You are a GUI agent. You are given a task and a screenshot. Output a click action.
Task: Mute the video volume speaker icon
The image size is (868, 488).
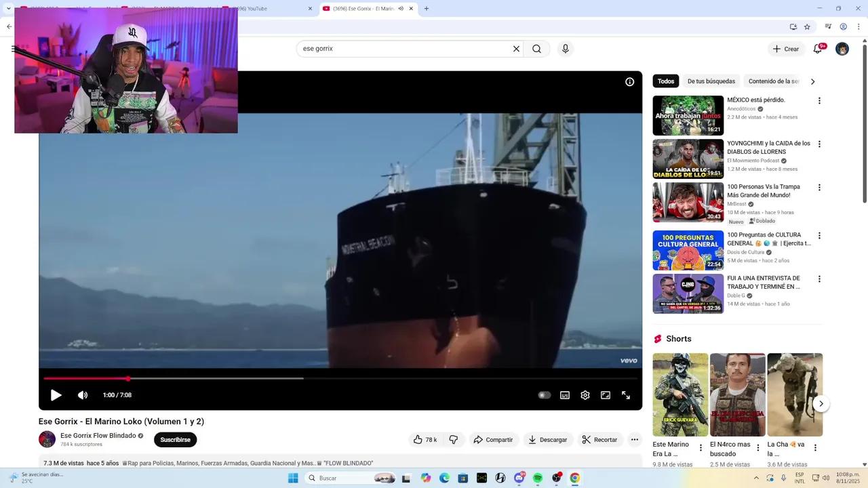point(83,395)
